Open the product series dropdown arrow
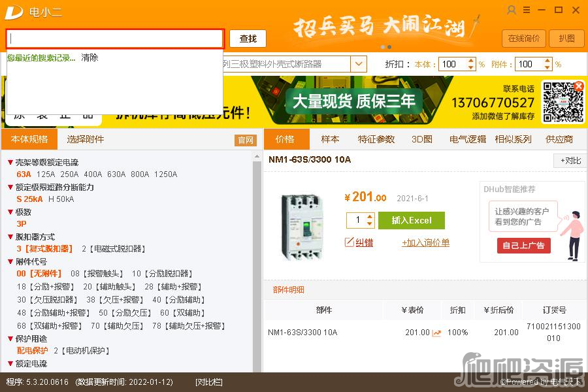The width and height of the screenshot is (588, 392). pos(359,64)
